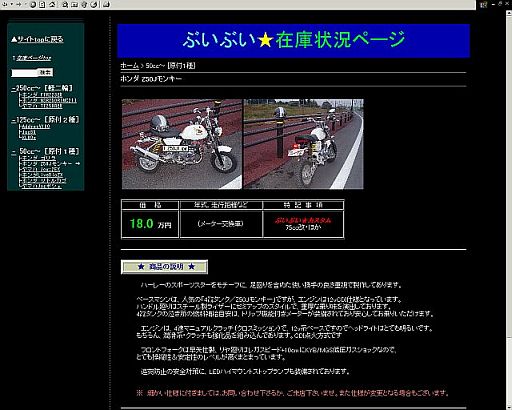Open second item under 250cc～ category

click(49, 100)
